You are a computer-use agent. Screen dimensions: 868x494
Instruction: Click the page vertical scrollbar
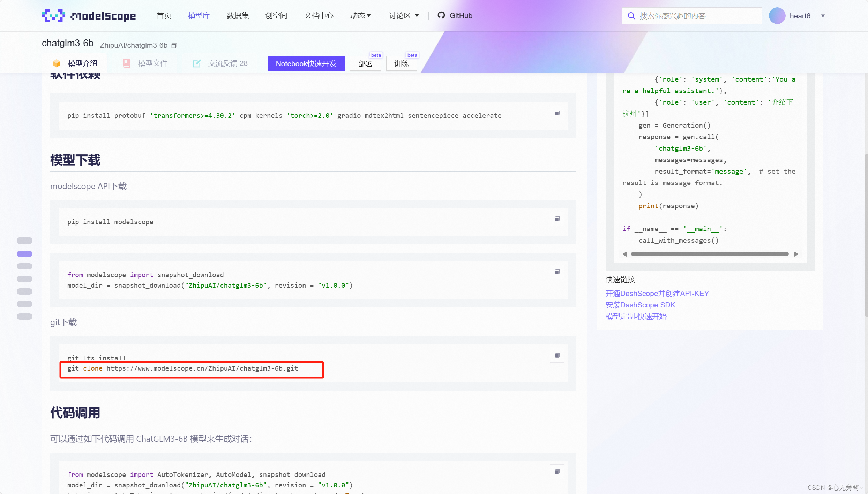point(866,235)
